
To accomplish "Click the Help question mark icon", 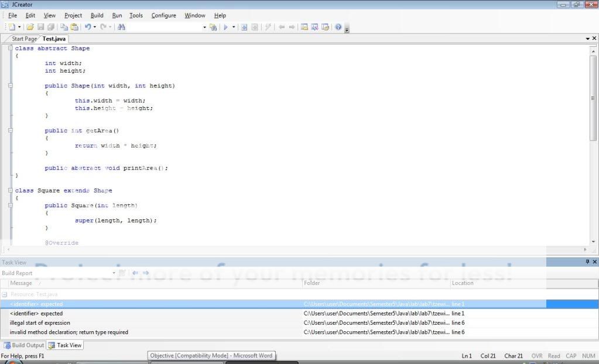I will click(338, 27).
